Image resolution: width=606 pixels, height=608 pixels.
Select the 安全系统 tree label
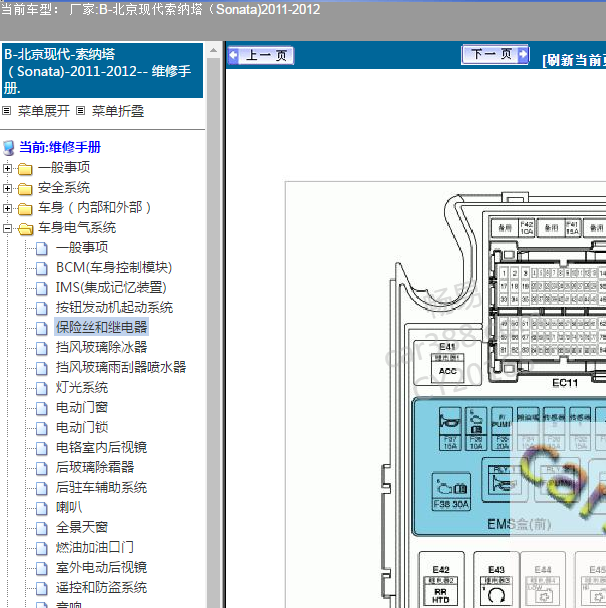pos(64,188)
